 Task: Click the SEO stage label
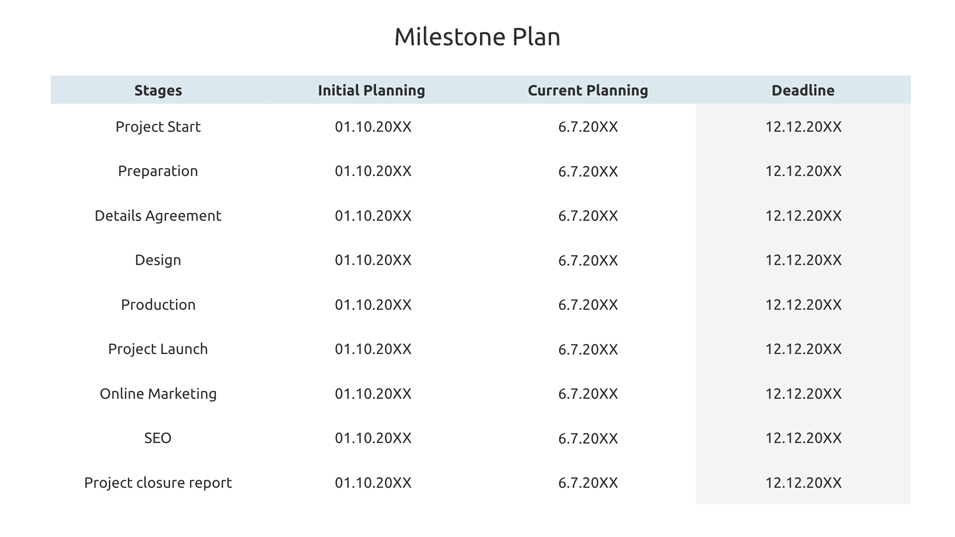158,438
